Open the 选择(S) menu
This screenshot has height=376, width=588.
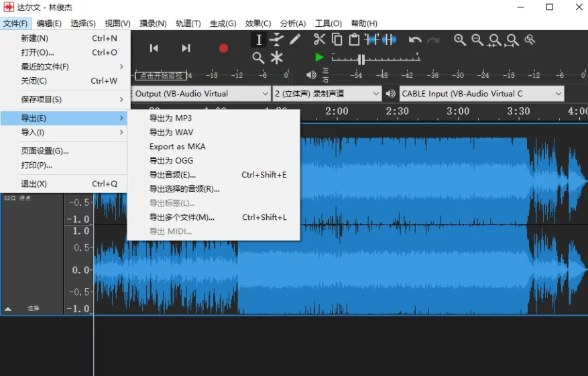[x=83, y=23]
